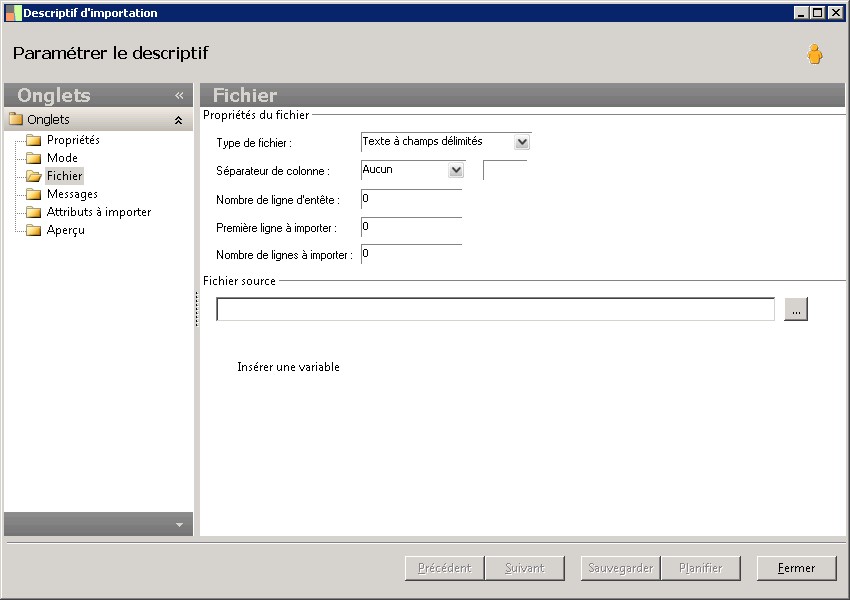Click the Propriétés folder icon
The width and height of the screenshot is (850, 600).
point(34,140)
